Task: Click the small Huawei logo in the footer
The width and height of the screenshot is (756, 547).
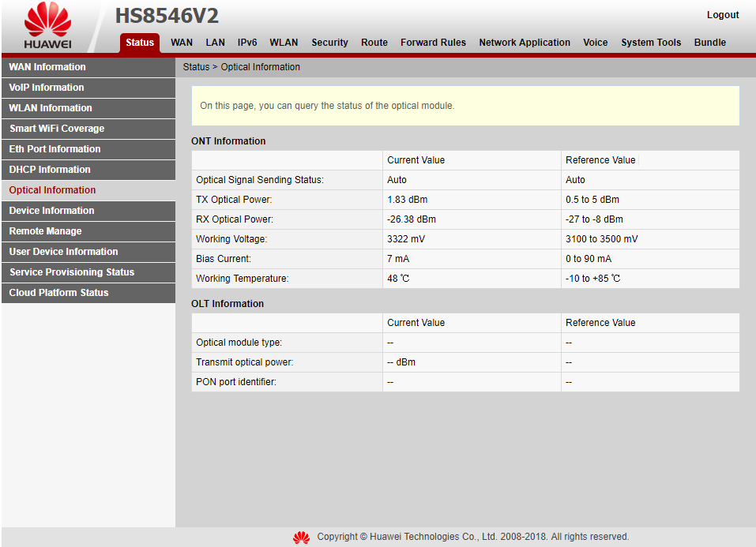Action: pyautogui.click(x=301, y=537)
